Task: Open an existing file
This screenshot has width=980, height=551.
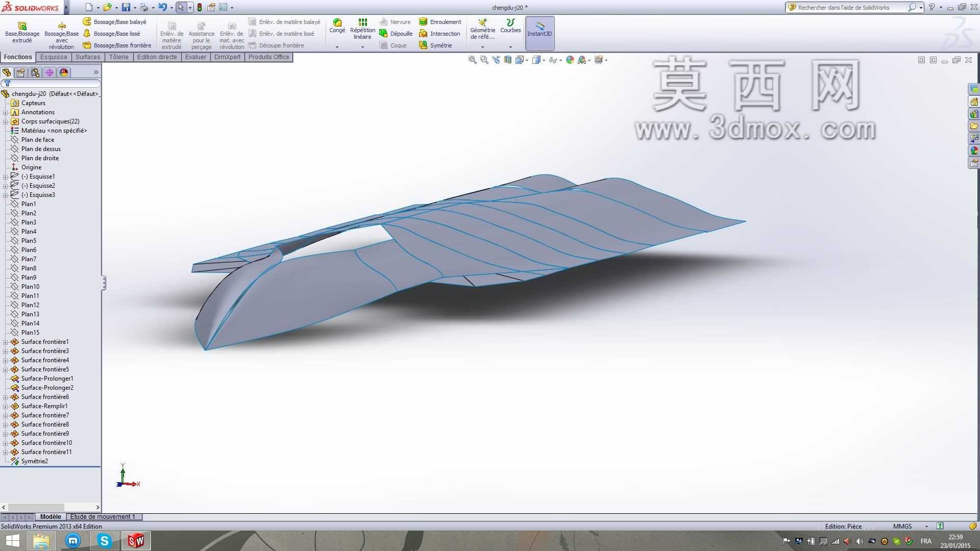Action: pyautogui.click(x=107, y=7)
